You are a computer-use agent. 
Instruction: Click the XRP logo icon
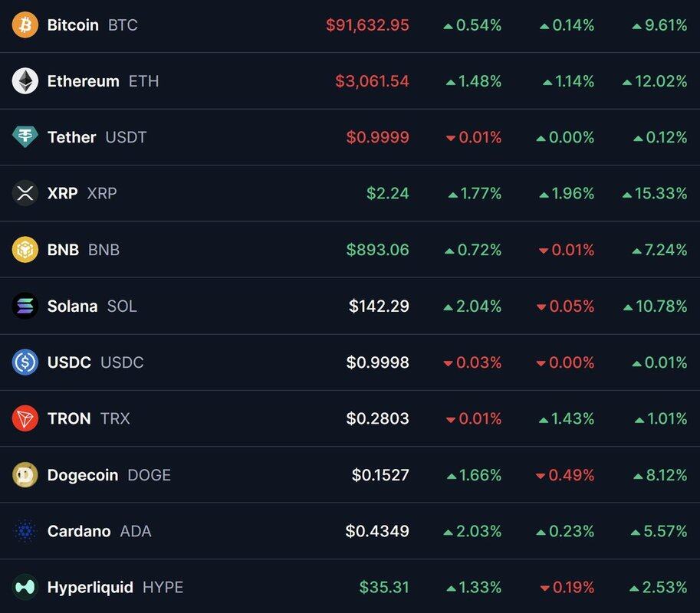point(25,193)
